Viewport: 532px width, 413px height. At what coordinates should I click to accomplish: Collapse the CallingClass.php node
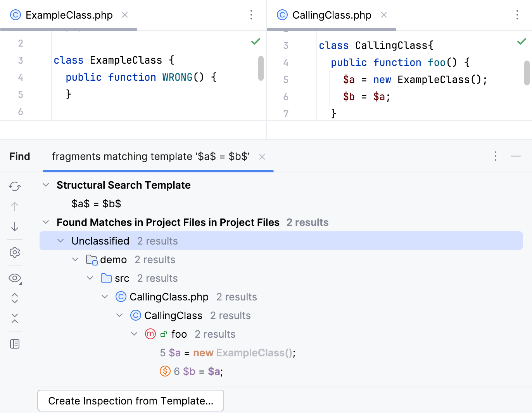point(105,296)
